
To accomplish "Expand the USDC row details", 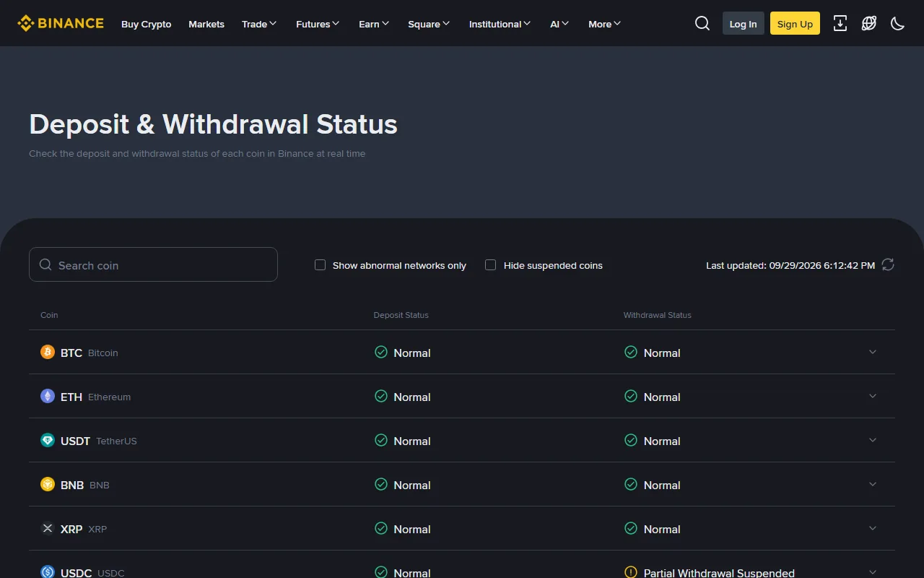I will tap(873, 572).
